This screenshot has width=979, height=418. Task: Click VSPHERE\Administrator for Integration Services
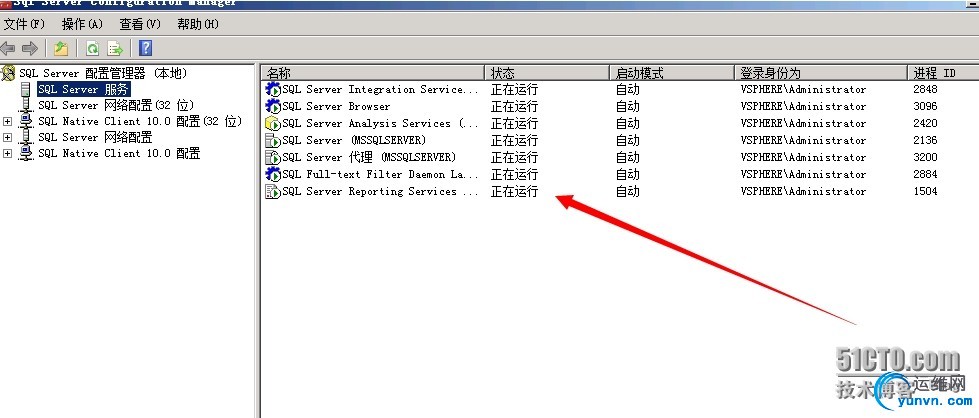804,89
